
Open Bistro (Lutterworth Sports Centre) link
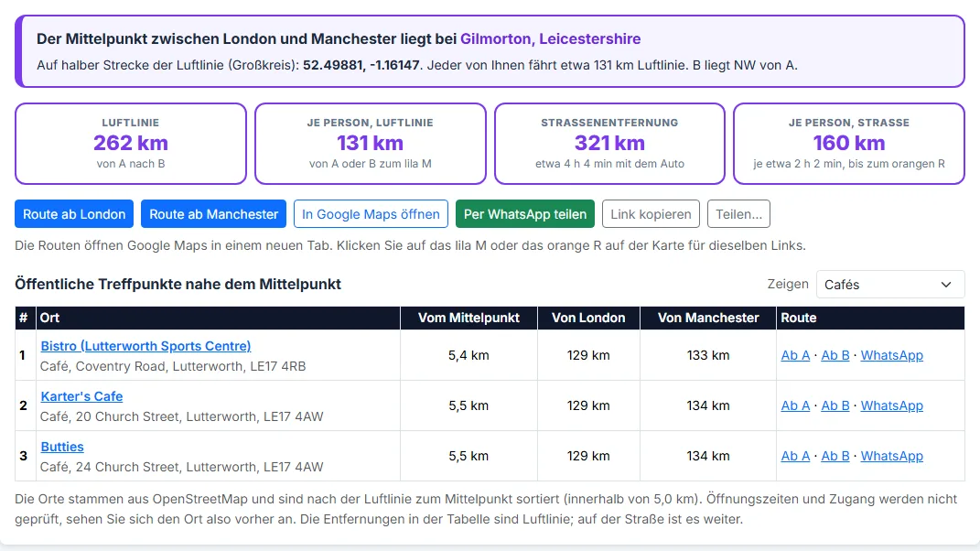[x=145, y=346]
